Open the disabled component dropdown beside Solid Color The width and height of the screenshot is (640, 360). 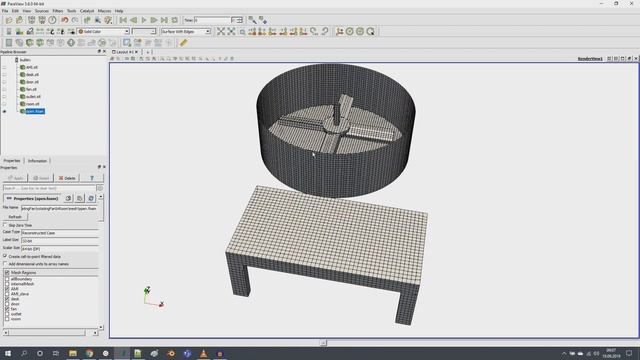click(x=144, y=31)
